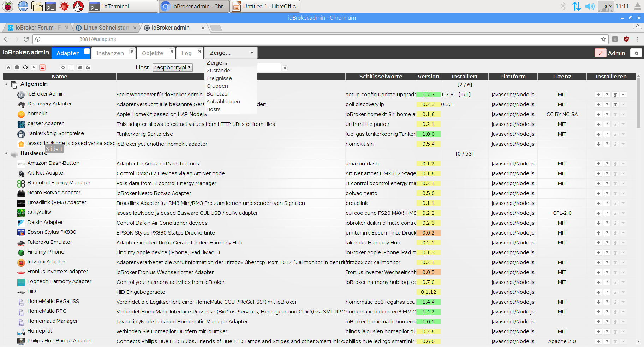Open the volume control in system tray

tap(590, 6)
